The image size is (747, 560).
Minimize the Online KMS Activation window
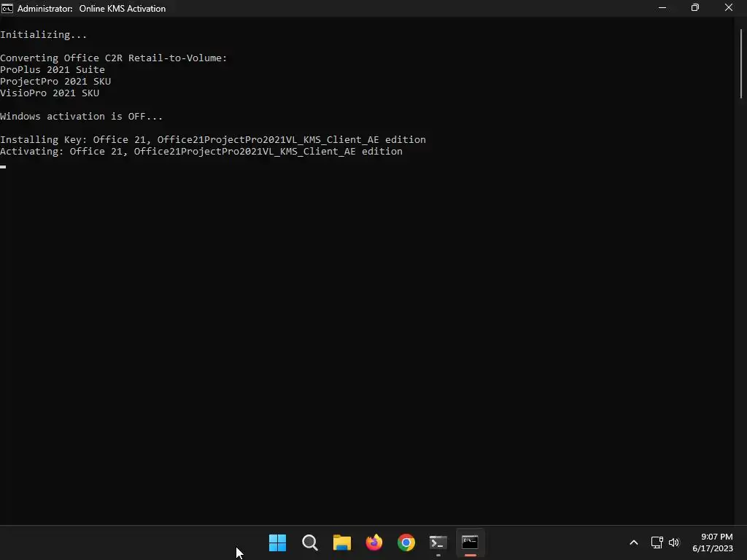coord(662,8)
